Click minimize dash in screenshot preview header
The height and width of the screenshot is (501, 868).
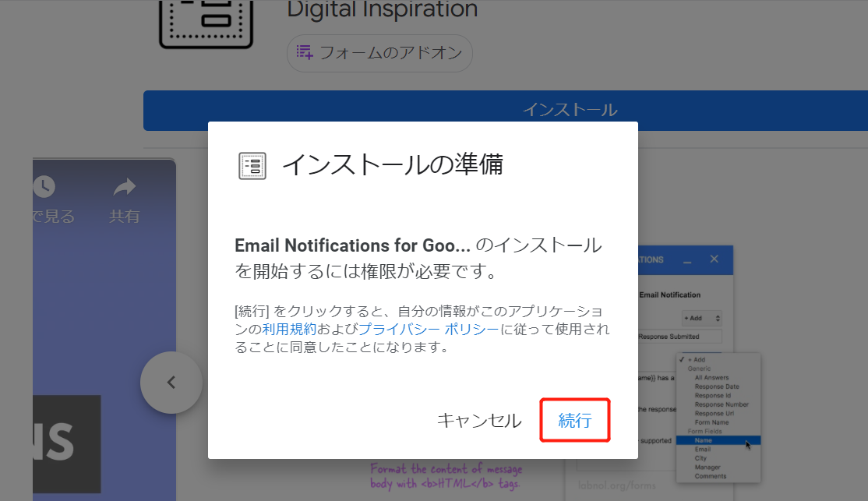[x=687, y=262]
